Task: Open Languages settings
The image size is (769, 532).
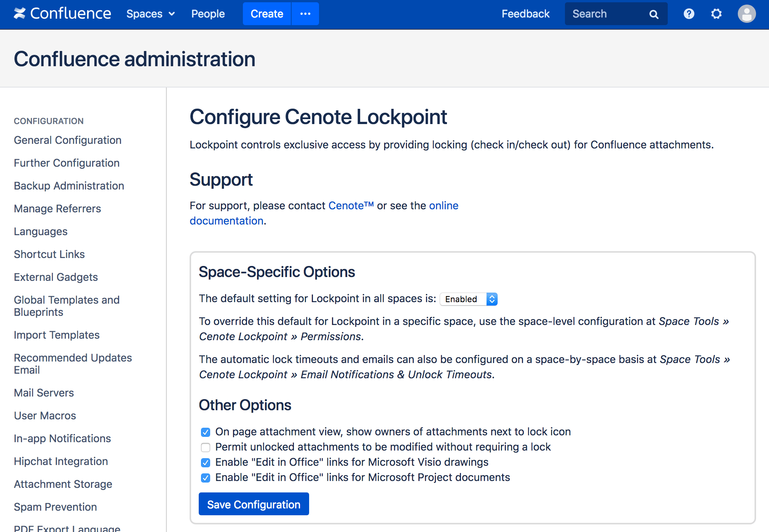Action: click(41, 231)
